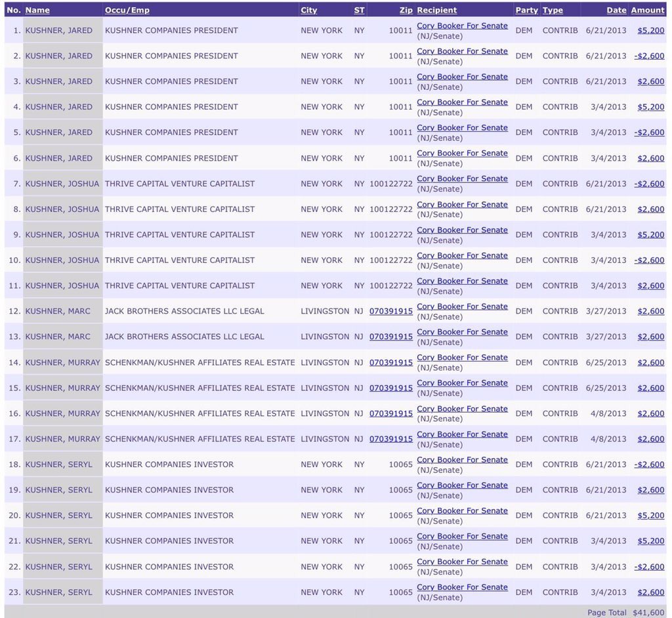Sort by Date column header

click(616, 10)
